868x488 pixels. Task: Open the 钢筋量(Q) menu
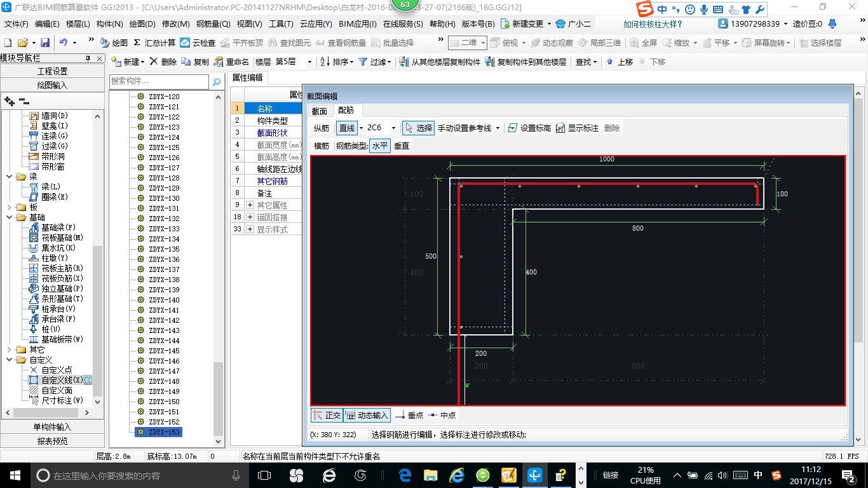213,24
